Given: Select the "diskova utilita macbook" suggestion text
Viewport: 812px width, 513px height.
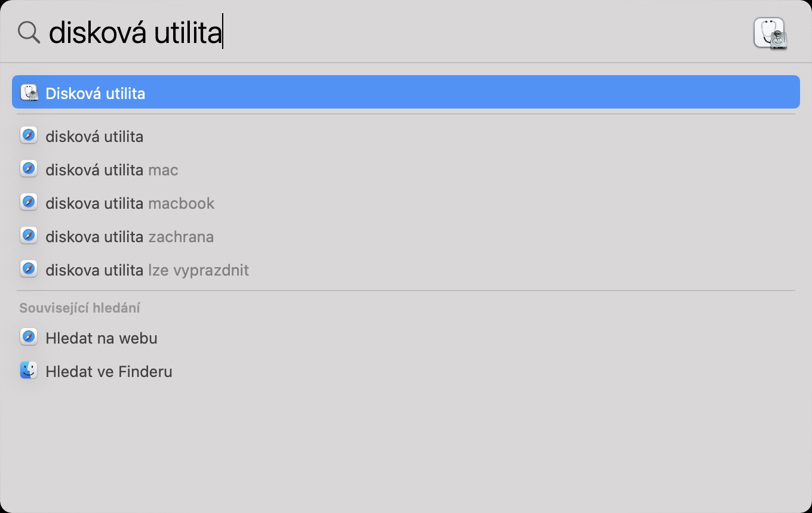Looking at the screenshot, I should click(130, 203).
